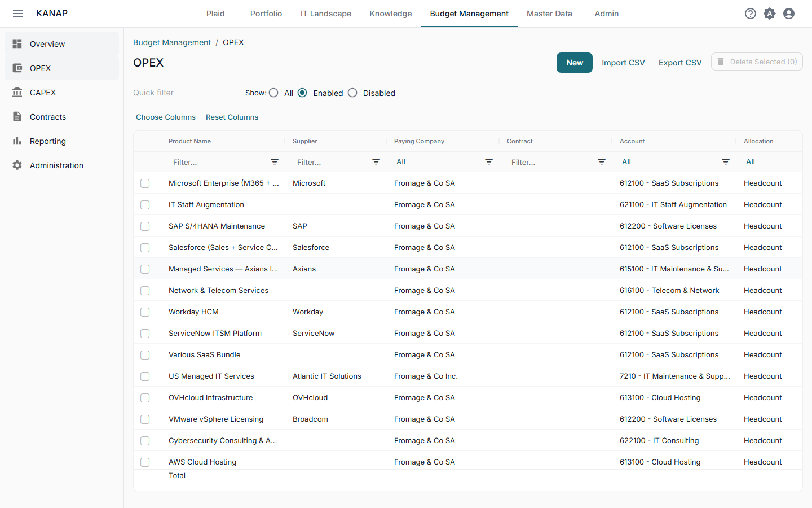
Task: Click the New button
Action: pyautogui.click(x=575, y=63)
